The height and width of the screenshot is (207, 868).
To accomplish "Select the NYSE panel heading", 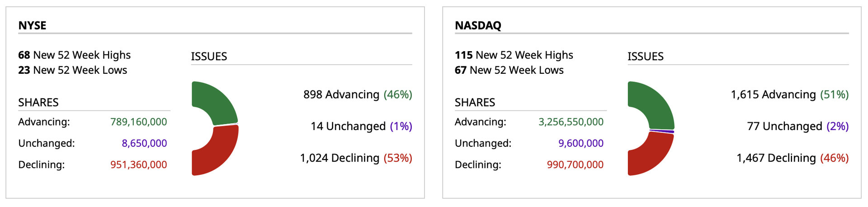I will tap(32, 25).
